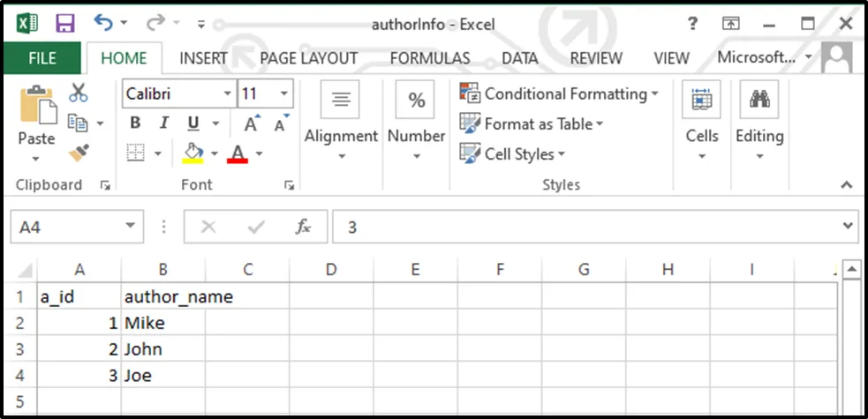This screenshot has height=419, width=868.
Task: Open the Editing binoculars group
Action: [759, 122]
